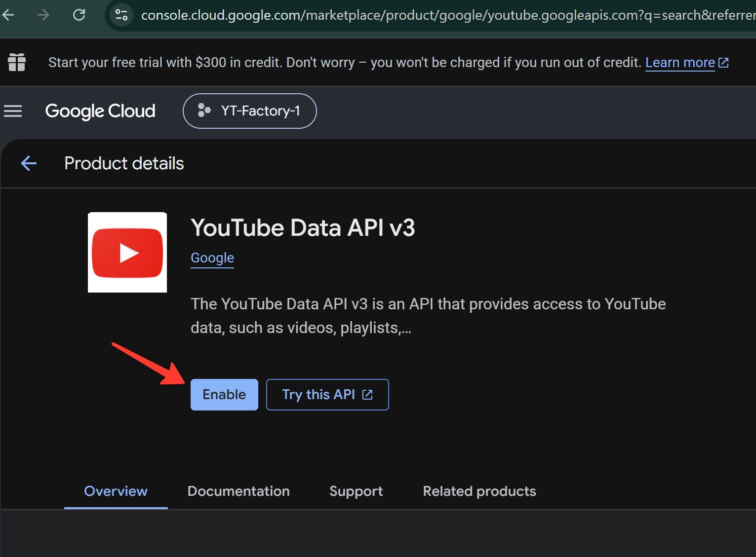756x557 pixels.
Task: Open the Learn more link
Action: pyautogui.click(x=687, y=63)
